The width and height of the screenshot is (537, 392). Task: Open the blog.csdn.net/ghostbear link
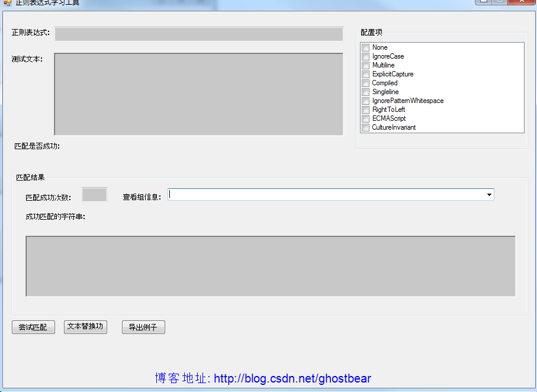tap(292, 378)
